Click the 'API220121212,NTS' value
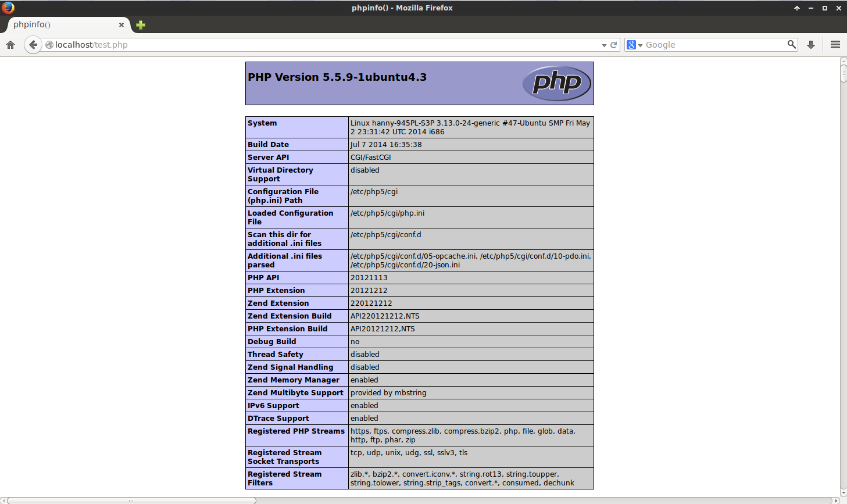 [385, 316]
